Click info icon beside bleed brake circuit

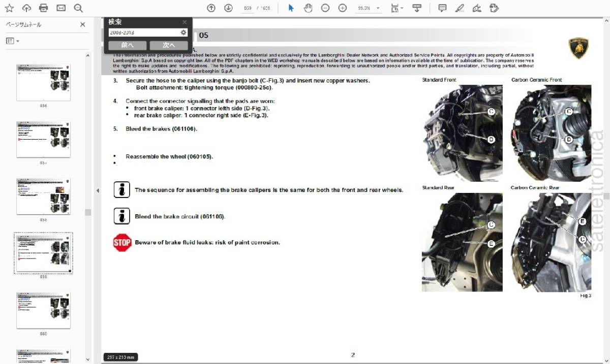121,216
